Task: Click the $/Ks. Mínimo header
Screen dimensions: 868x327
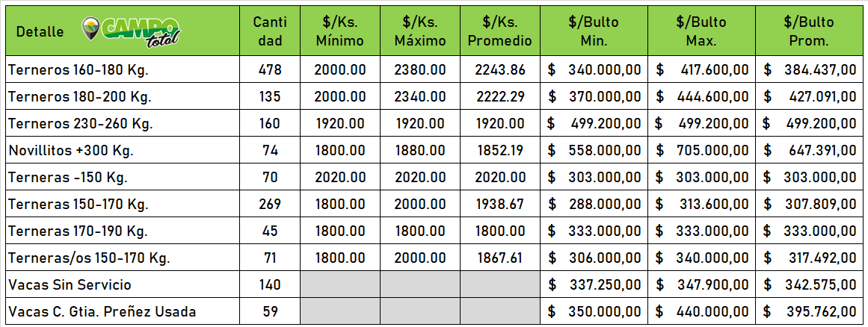Action: point(340,31)
